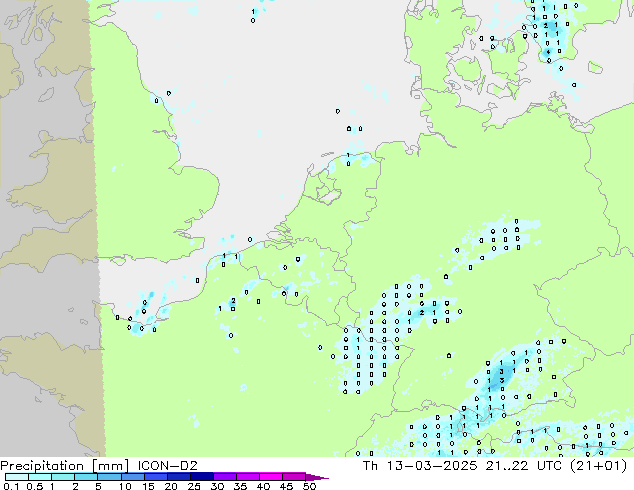Select the 45 mm magenta legend segment
The width and height of the screenshot is (634, 490).
point(296,477)
